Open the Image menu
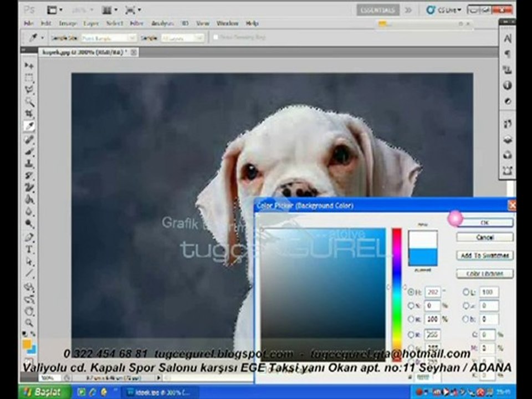This screenshot has width=532, height=399. point(67,23)
